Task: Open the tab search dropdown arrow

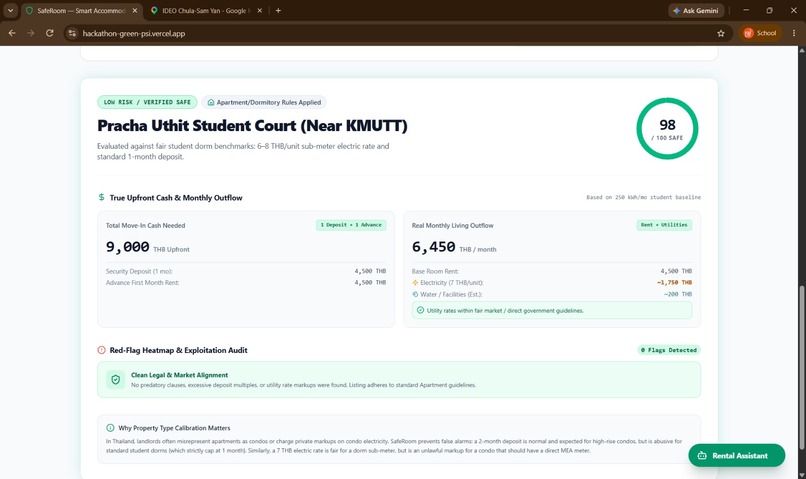Action: (10, 10)
